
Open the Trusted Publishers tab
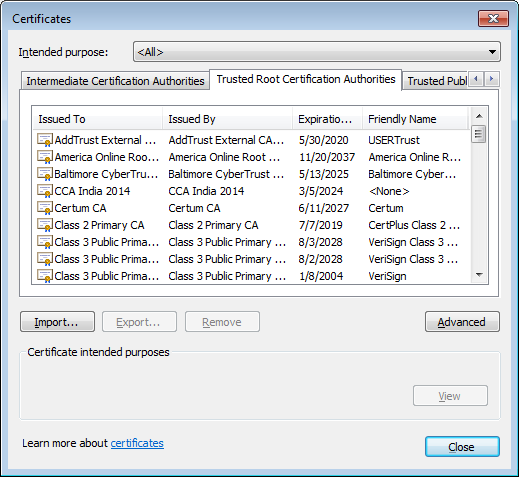(436, 81)
